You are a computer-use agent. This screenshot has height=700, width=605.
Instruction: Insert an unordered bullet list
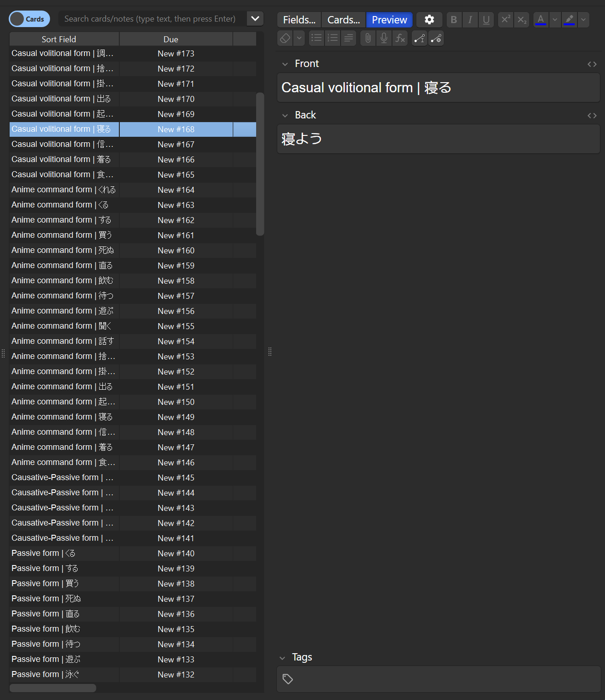coord(316,38)
